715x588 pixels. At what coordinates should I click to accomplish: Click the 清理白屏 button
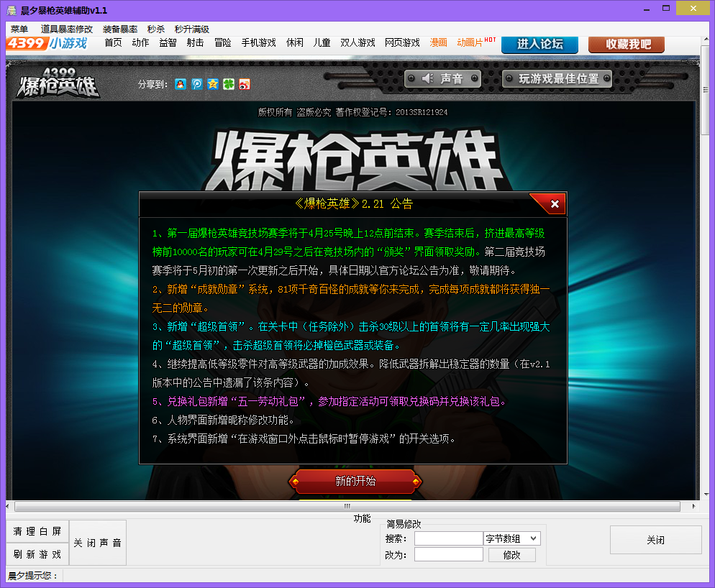[37, 531]
